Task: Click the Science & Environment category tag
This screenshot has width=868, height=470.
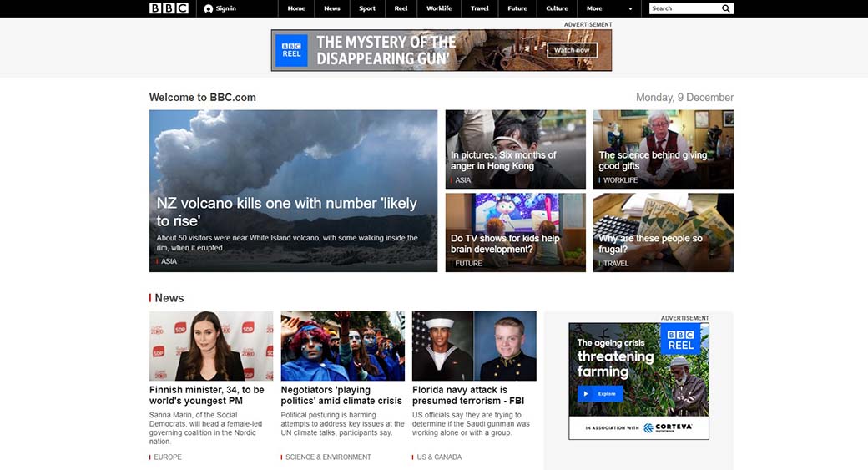Action: pyautogui.click(x=328, y=457)
